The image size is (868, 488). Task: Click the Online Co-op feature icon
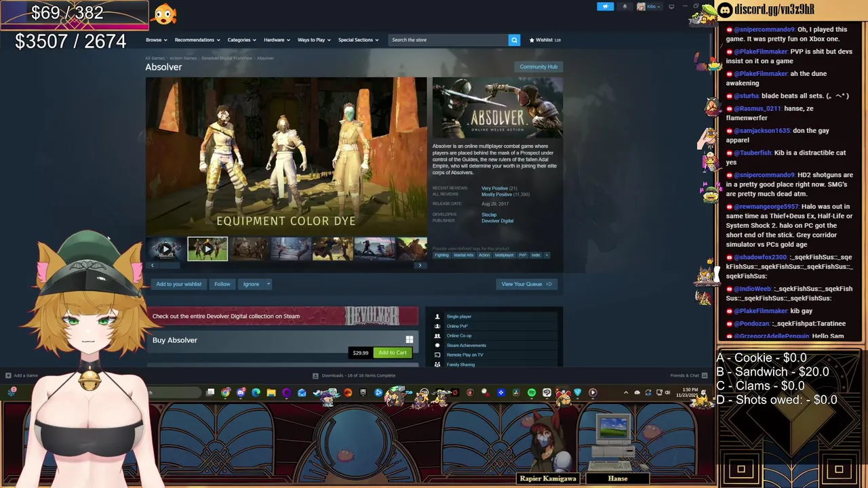[437, 335]
